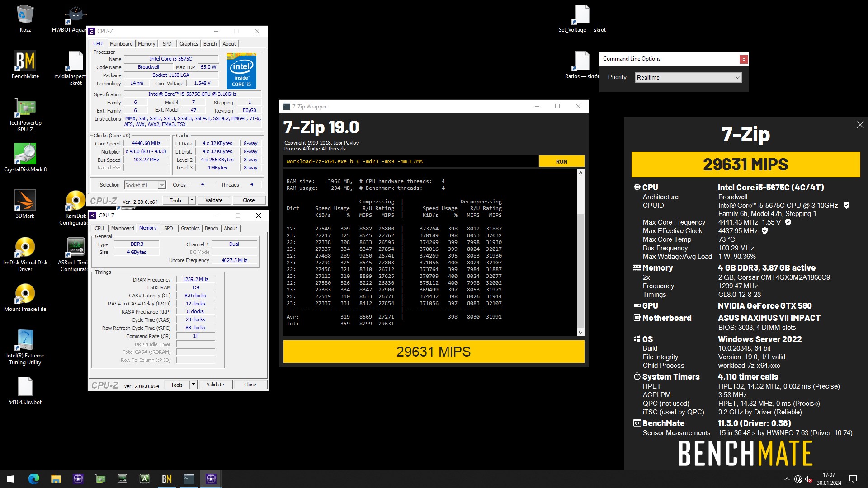Expand Tools dropdown arrow in Memory CPU-Z window
This screenshot has width=868, height=488.
tap(193, 385)
